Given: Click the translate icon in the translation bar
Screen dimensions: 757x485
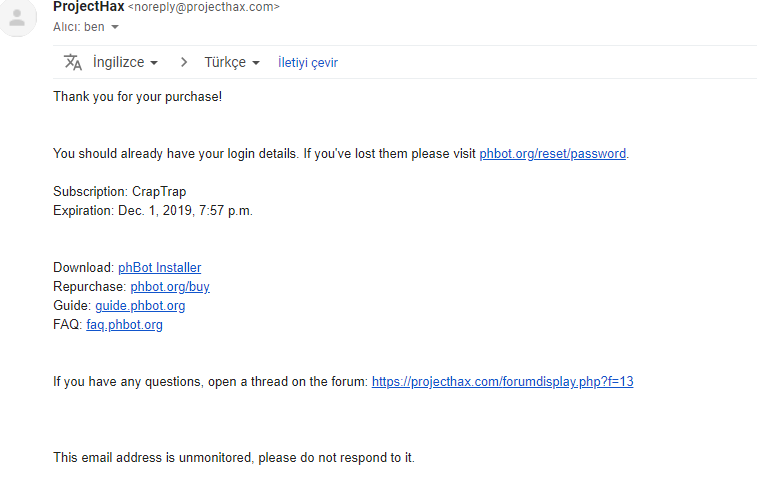Looking at the screenshot, I should tap(73, 62).
